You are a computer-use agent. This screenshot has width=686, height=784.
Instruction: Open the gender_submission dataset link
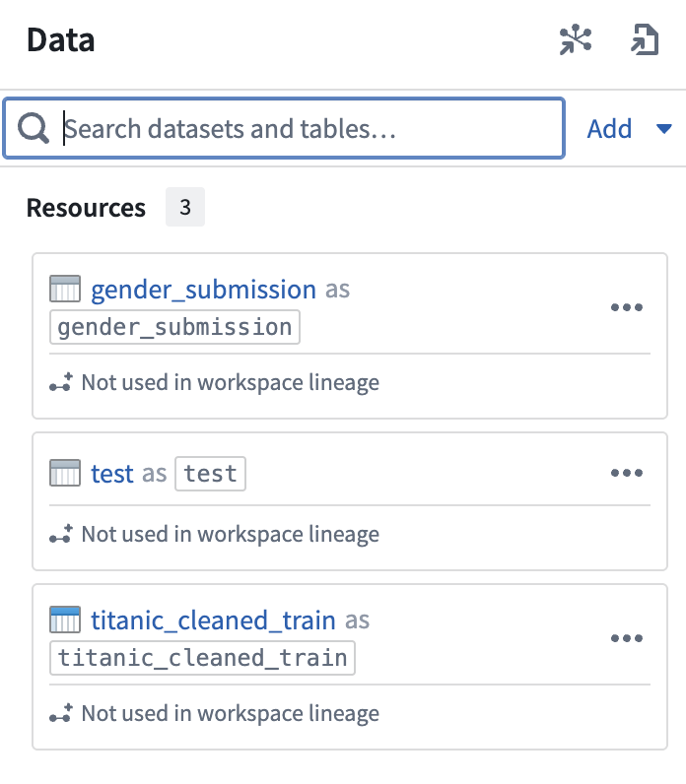click(203, 290)
